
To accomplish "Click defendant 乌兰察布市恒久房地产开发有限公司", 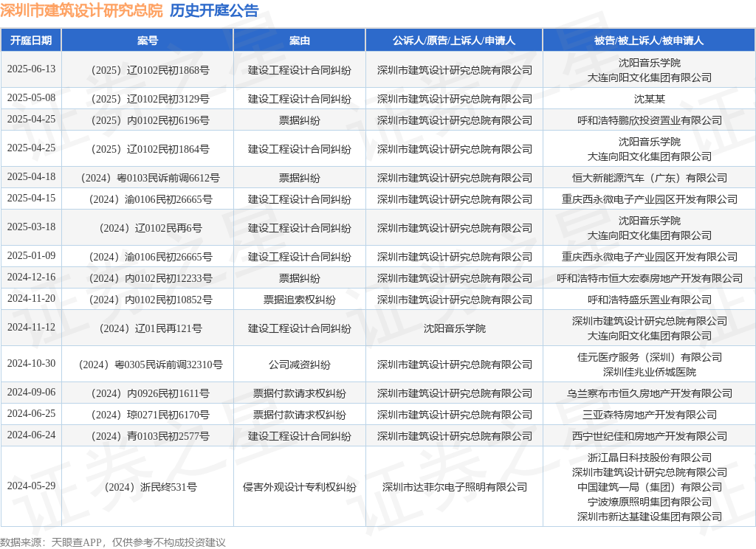I will tap(649, 394).
